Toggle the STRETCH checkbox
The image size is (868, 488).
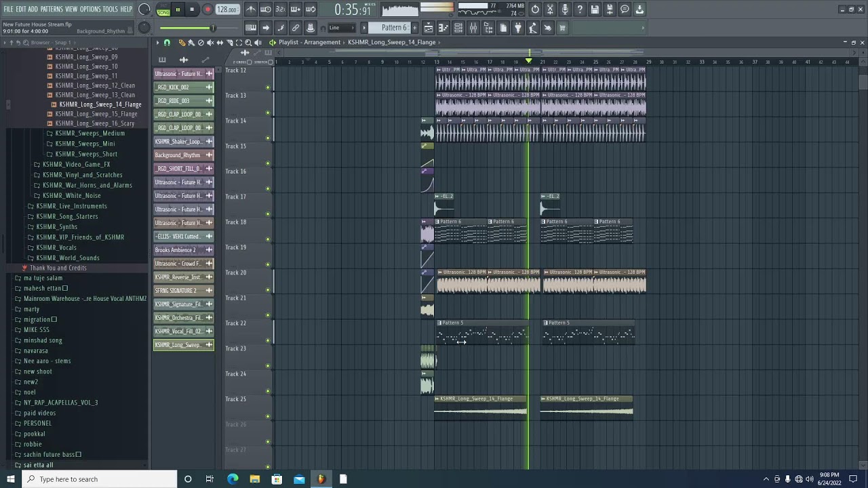coord(271,62)
